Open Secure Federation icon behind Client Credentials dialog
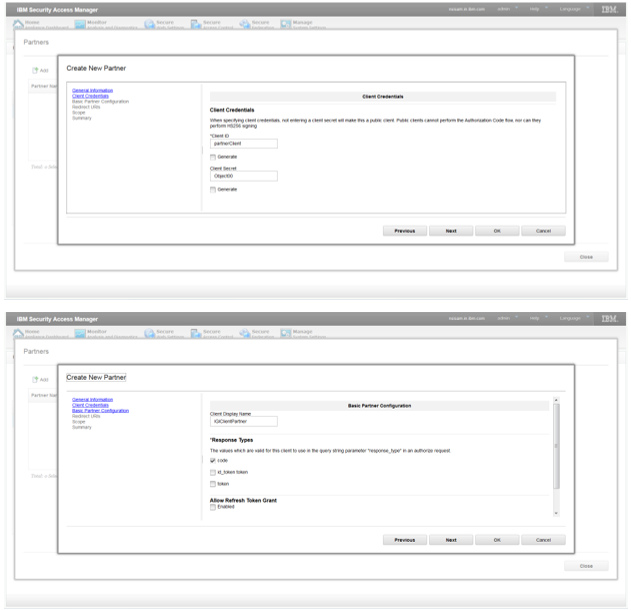The width and height of the screenshot is (631, 610). click(x=245, y=25)
